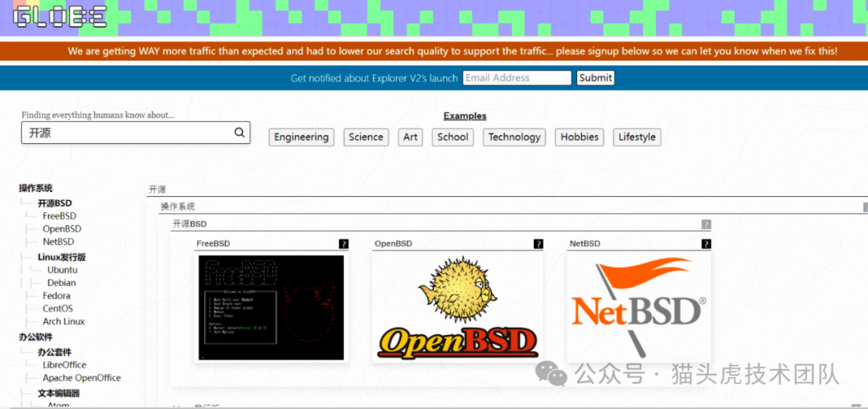Select NetBSD in the sidebar tree
The height and width of the screenshot is (409, 868).
click(x=58, y=242)
